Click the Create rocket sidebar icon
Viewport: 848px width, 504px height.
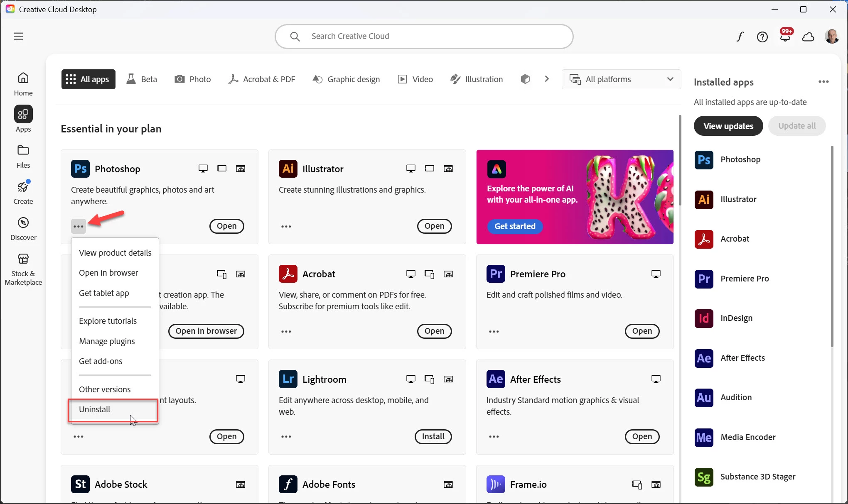(x=23, y=192)
